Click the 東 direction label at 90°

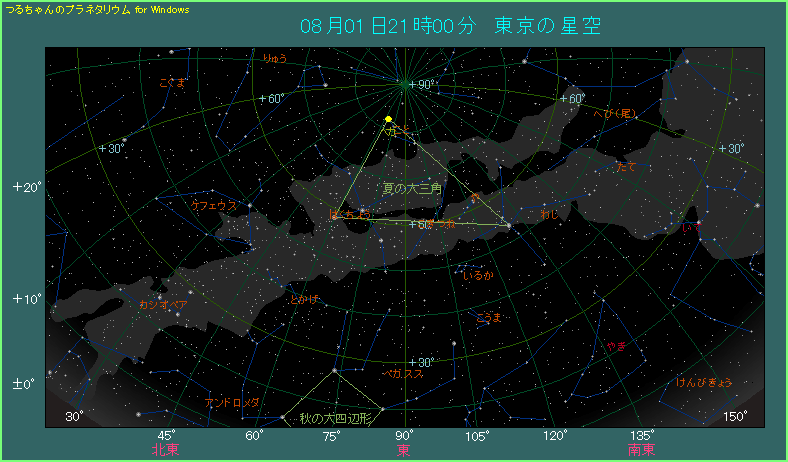tap(404, 451)
